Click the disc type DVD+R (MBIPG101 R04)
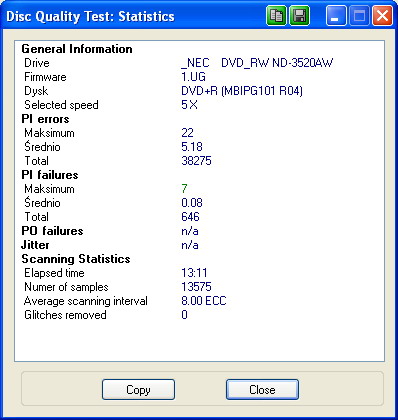Screen dimensions: 398x420 click(x=242, y=91)
